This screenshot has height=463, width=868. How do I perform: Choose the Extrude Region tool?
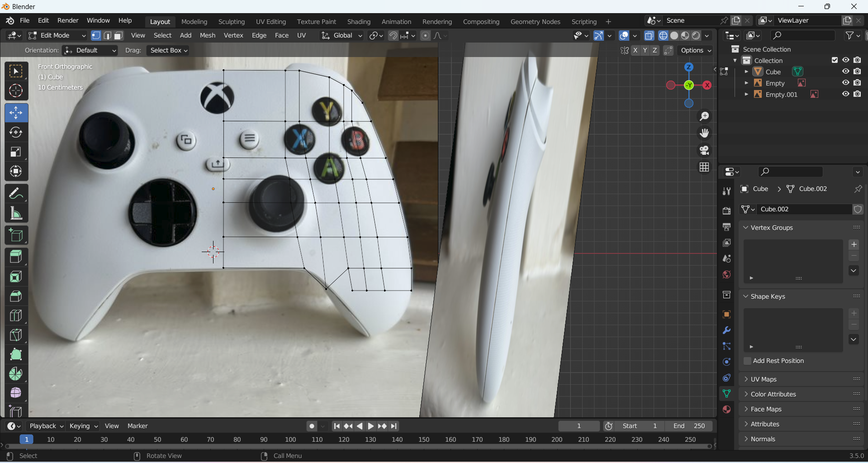coord(16,257)
